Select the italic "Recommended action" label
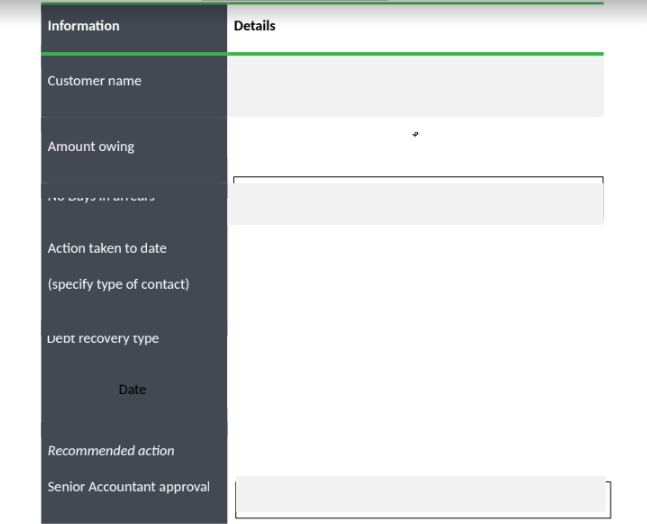The image size is (647, 524). [x=111, y=451]
